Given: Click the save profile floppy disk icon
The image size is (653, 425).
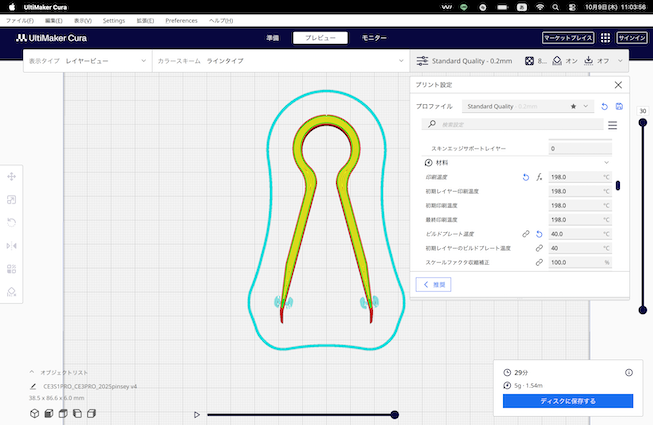Looking at the screenshot, I should coord(619,105).
